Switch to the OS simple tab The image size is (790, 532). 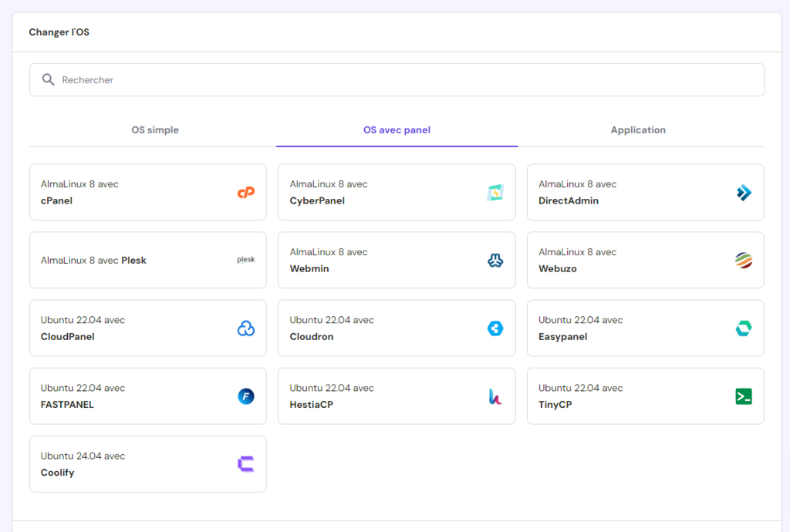[x=155, y=130]
